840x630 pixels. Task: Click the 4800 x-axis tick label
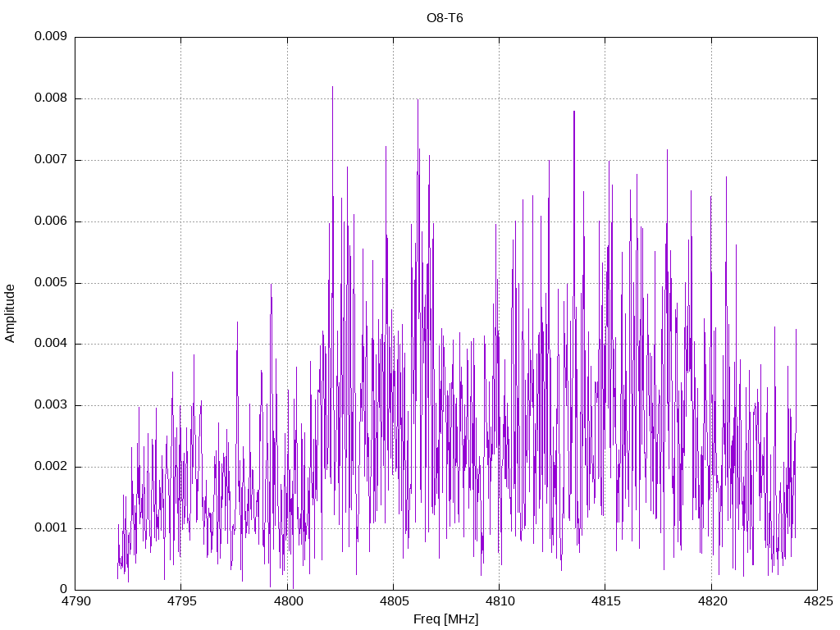(288, 601)
